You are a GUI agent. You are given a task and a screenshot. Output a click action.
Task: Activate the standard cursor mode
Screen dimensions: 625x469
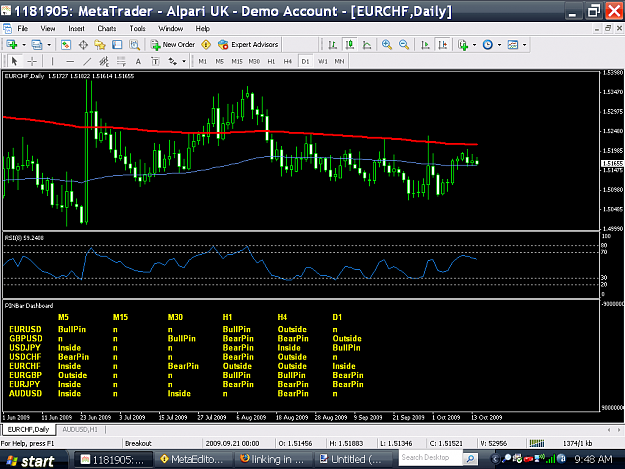point(15,61)
